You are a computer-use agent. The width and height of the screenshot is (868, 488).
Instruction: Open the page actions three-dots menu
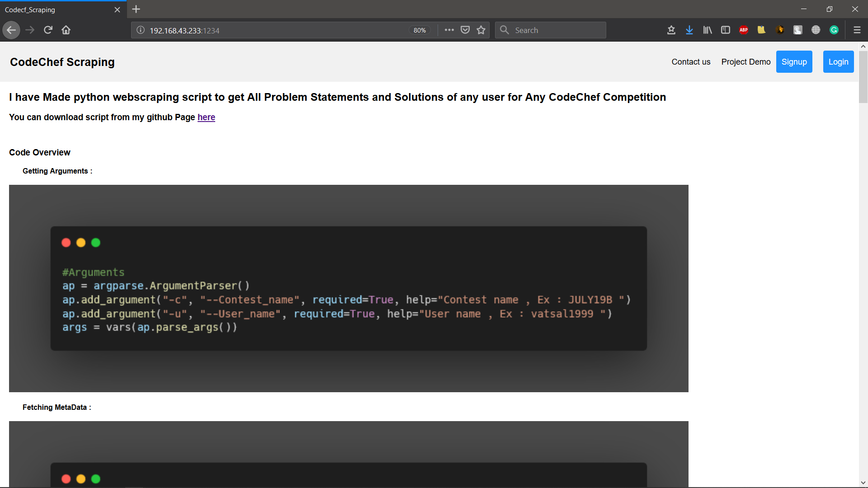(x=449, y=30)
